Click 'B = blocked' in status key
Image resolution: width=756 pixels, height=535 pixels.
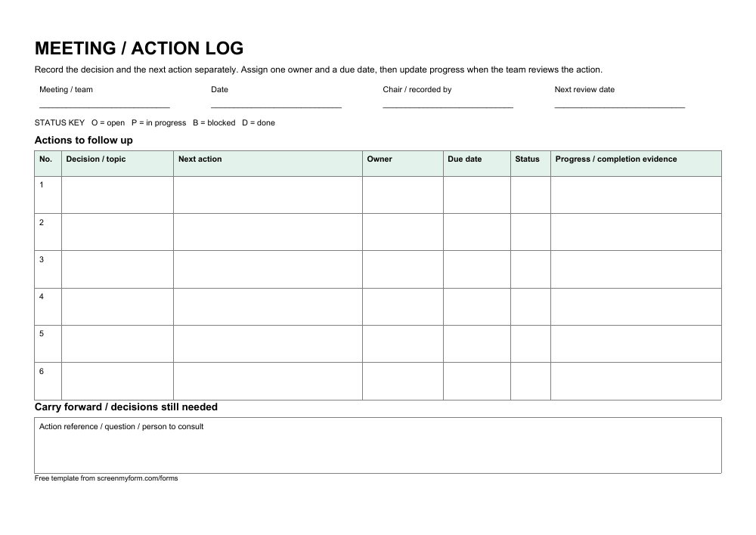pos(214,123)
